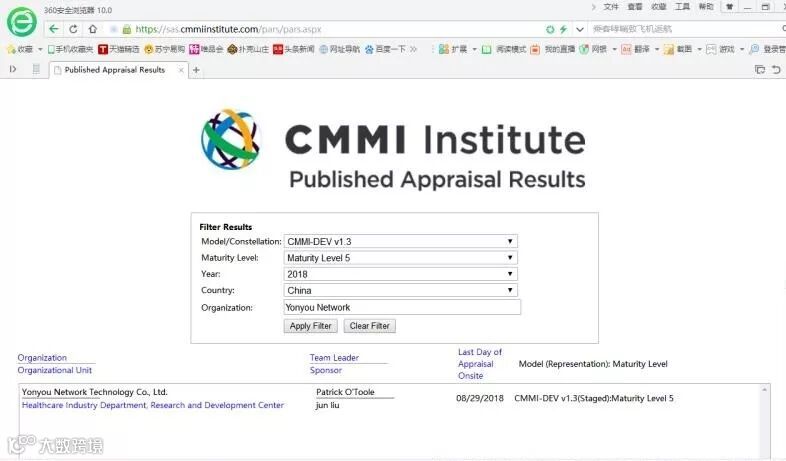Expand the 游戏 games dropdown arrow
Screen dimensions: 786x461
742,49
